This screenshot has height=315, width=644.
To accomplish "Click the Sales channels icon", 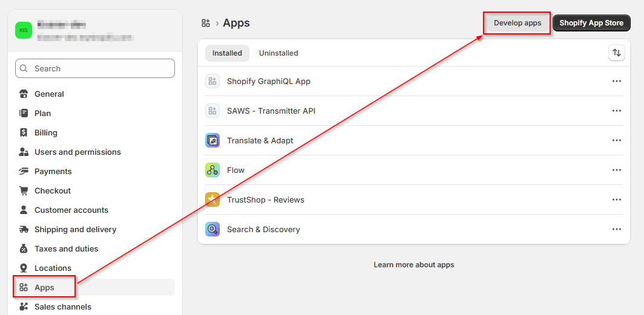I will [24, 307].
